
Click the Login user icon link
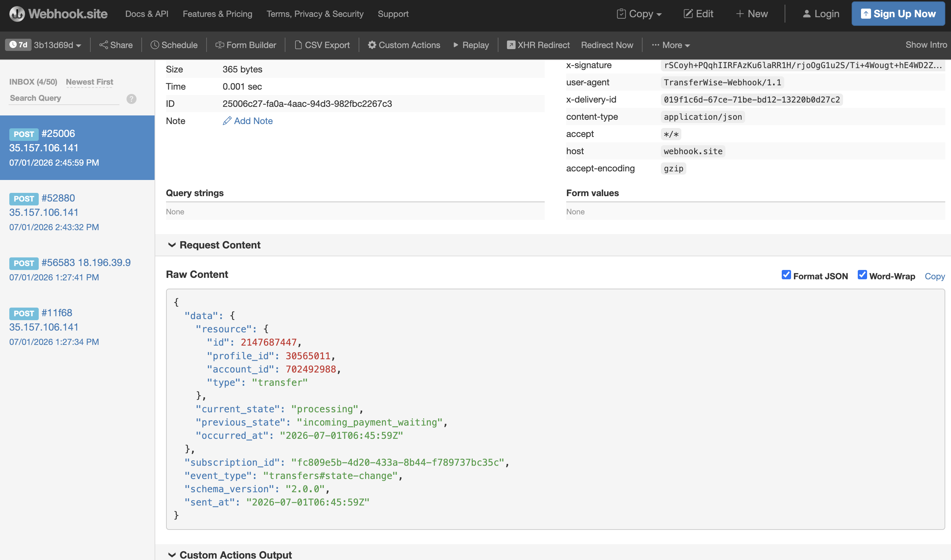821,14
